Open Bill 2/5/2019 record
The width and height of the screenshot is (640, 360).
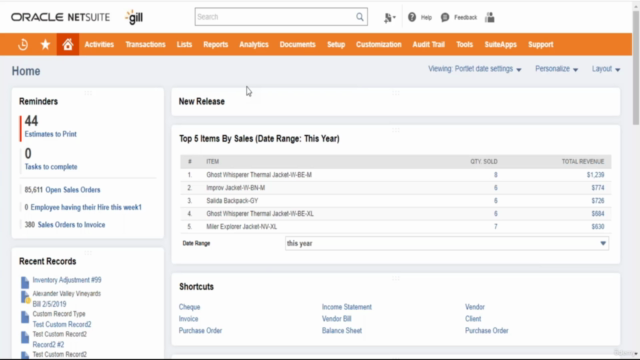(x=49, y=304)
